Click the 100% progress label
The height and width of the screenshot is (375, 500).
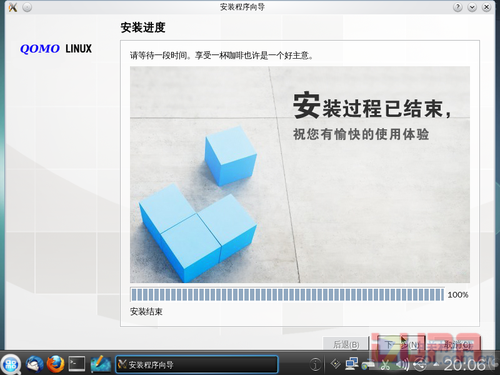(x=458, y=295)
